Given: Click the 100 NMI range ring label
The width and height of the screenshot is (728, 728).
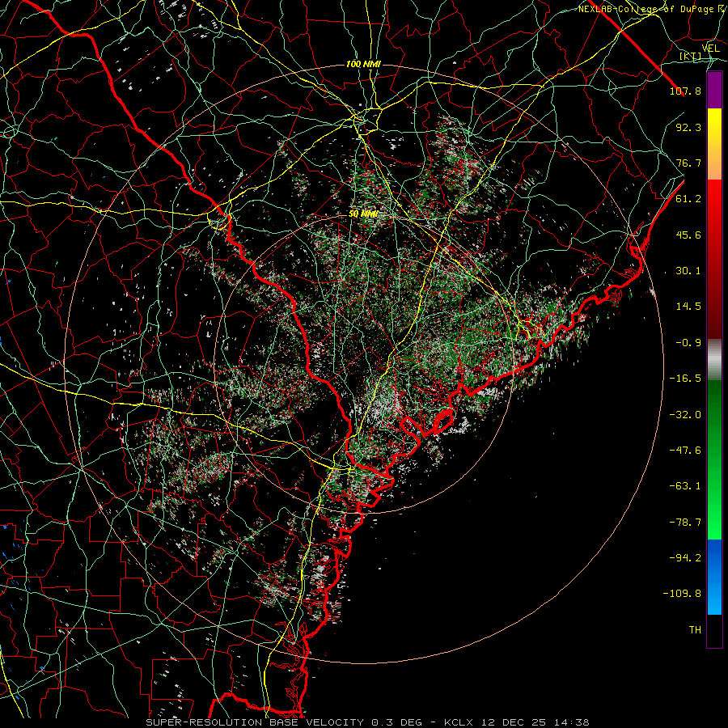Looking at the screenshot, I should click(363, 64).
